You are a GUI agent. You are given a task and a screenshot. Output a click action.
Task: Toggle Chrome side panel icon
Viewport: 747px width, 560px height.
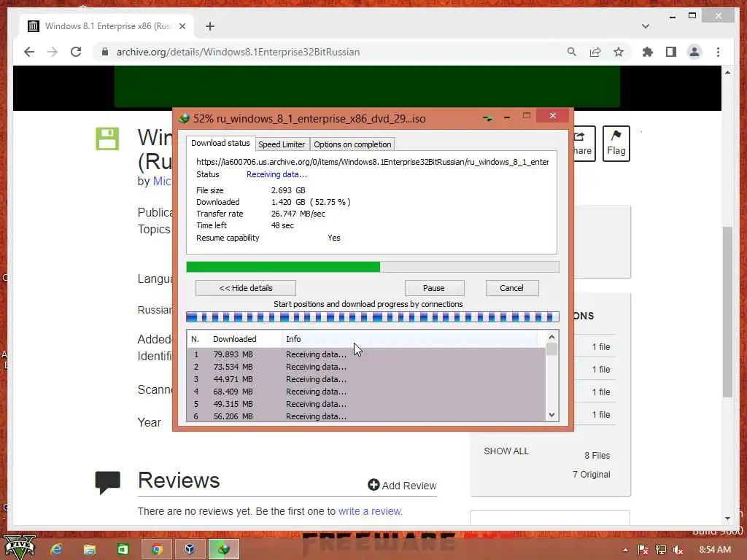pos(671,52)
